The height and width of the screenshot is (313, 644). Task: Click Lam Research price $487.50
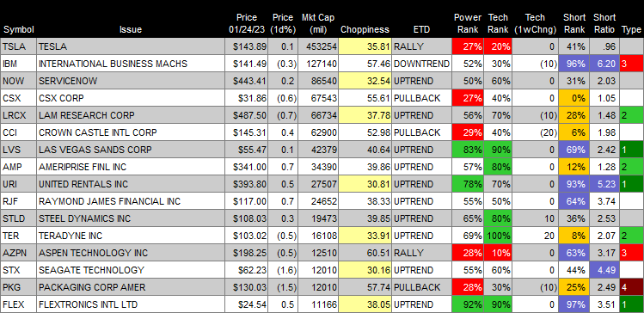pos(249,115)
